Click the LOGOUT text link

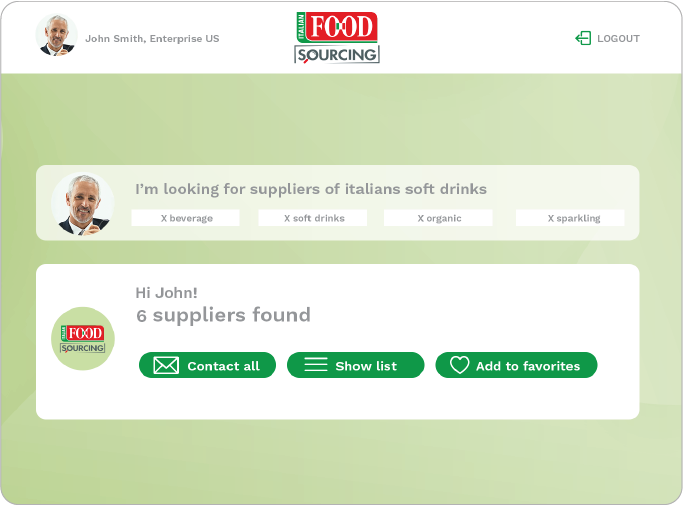[619, 39]
